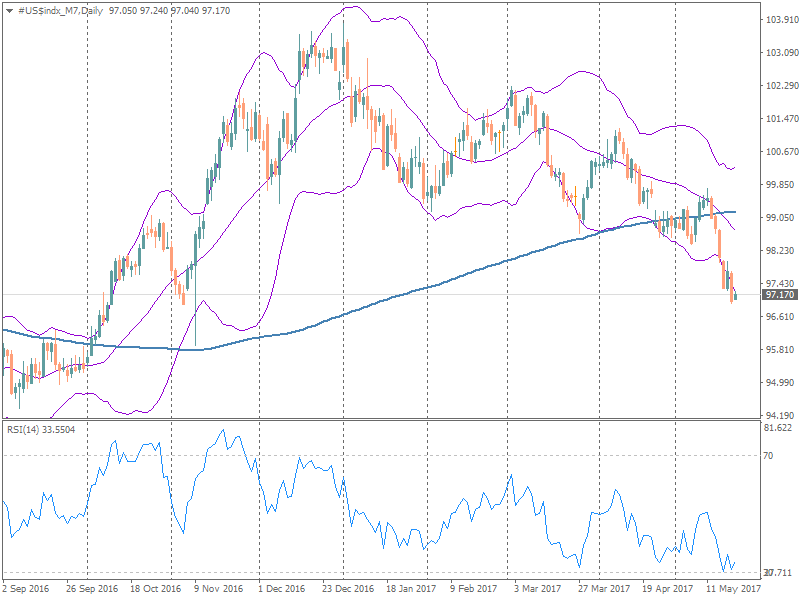The height and width of the screenshot is (600, 800).
Task: Click the 101.470 price axis label
Action: click(779, 119)
